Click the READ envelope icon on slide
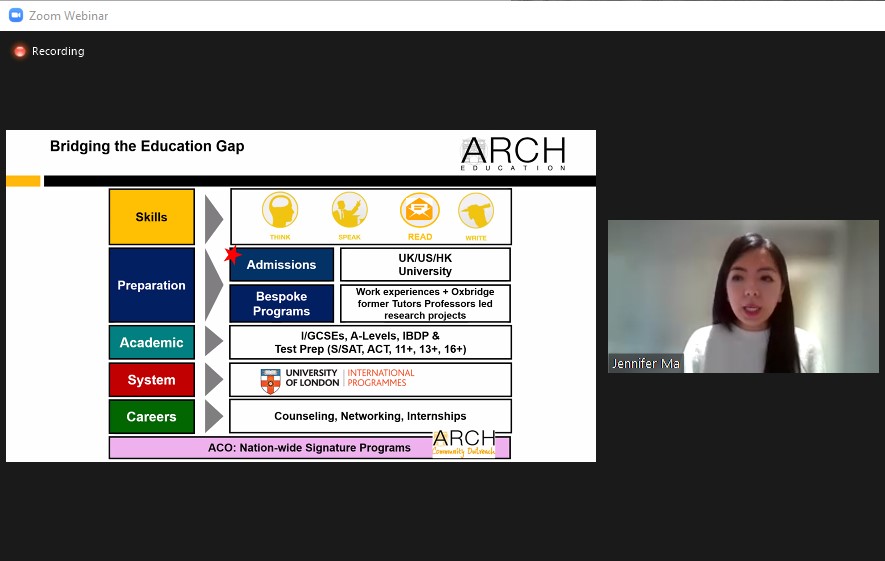 tap(419, 210)
